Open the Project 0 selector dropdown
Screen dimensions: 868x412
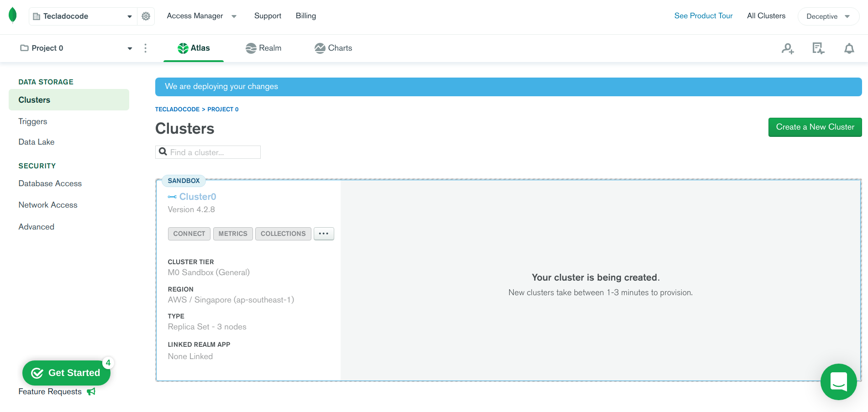[76, 48]
